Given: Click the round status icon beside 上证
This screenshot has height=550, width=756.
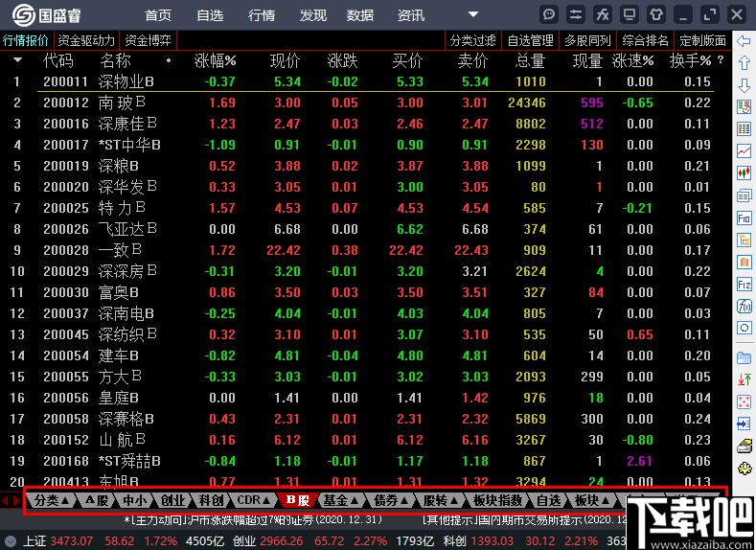Looking at the screenshot, I should tap(11, 541).
